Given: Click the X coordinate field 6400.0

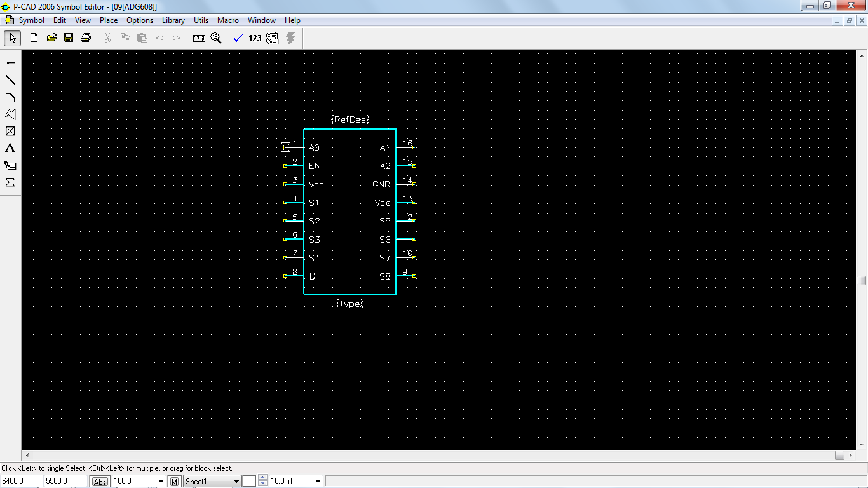Looking at the screenshot, I should (21, 481).
